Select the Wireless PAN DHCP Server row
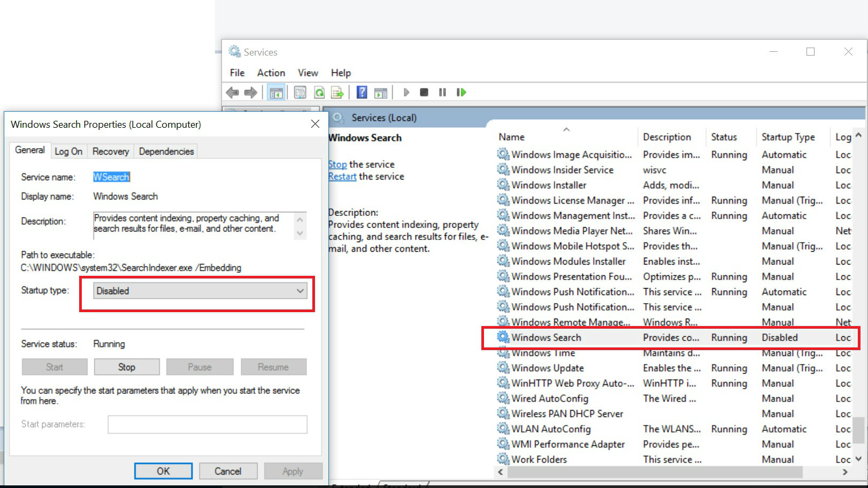 (673, 413)
